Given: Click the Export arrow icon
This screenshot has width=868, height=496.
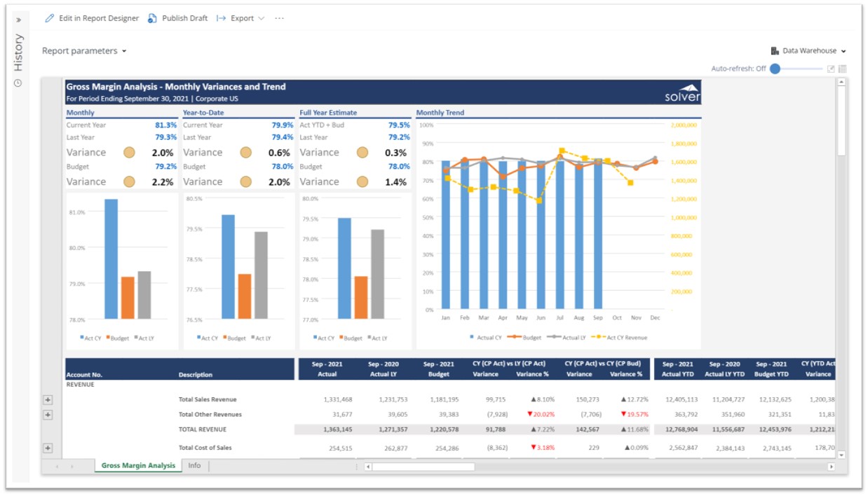Looking at the screenshot, I should click(x=221, y=18).
